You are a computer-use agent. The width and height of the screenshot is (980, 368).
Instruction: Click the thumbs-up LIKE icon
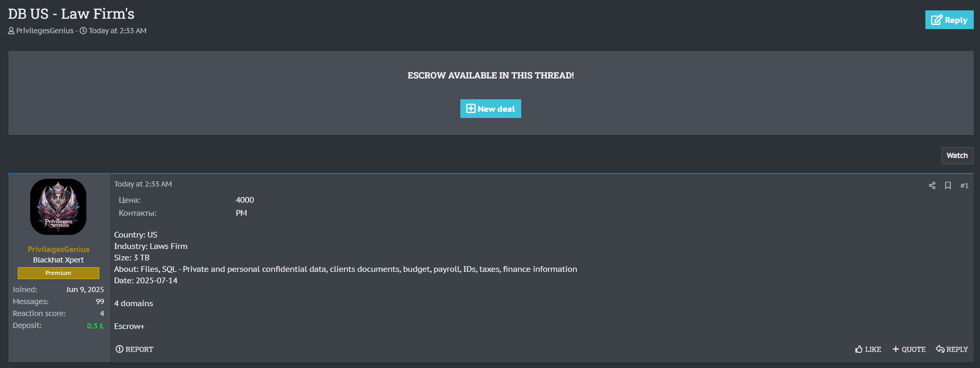(859, 349)
